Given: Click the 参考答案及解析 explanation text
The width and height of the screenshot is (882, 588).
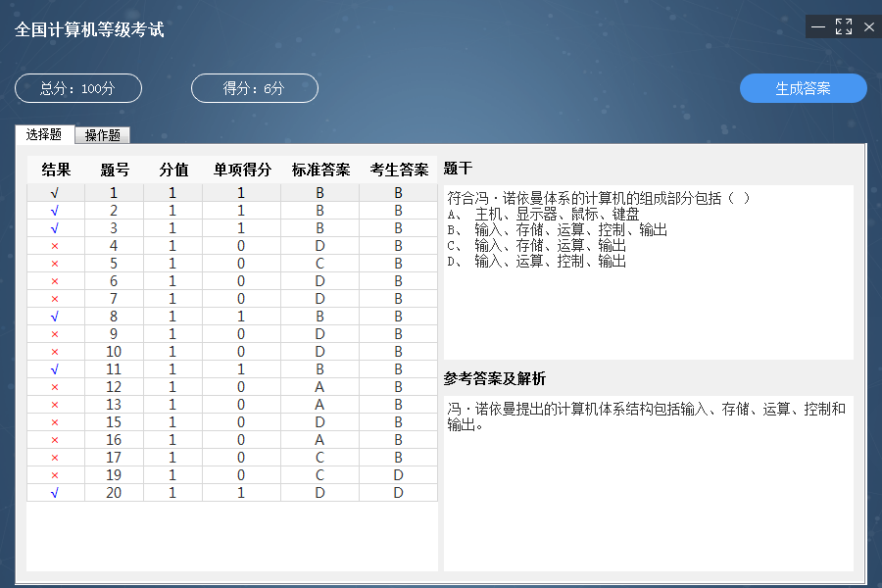Looking at the screenshot, I should pyautogui.click(x=647, y=416).
